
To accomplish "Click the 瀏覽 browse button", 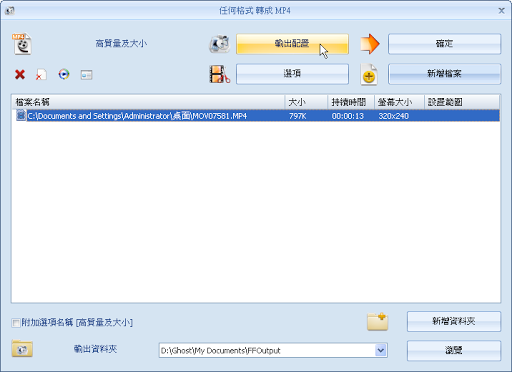I will click(454, 350).
